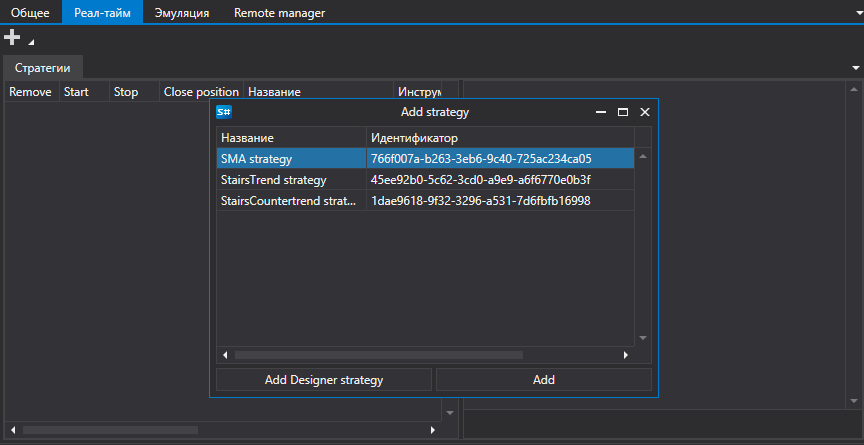Click the plus icon to add strategy
Screen dimensions: 864x445
tap(12, 38)
